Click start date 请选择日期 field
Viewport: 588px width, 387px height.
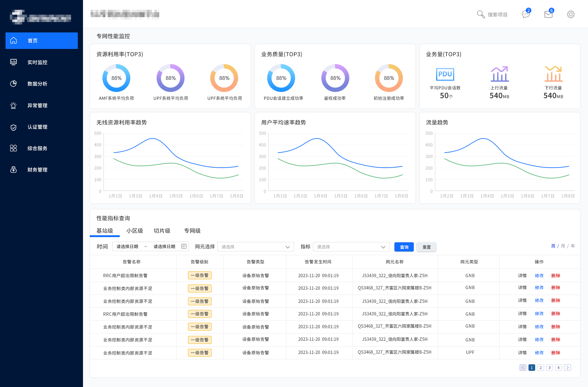click(127, 247)
